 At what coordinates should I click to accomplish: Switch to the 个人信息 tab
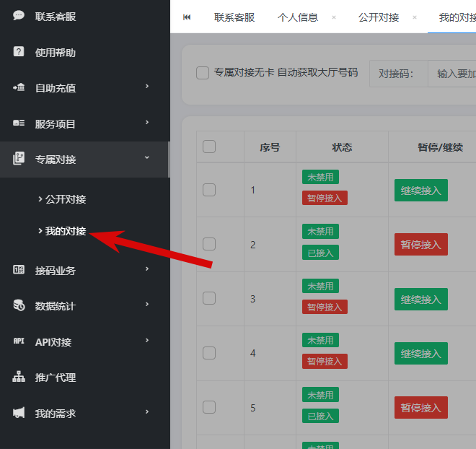(x=298, y=17)
